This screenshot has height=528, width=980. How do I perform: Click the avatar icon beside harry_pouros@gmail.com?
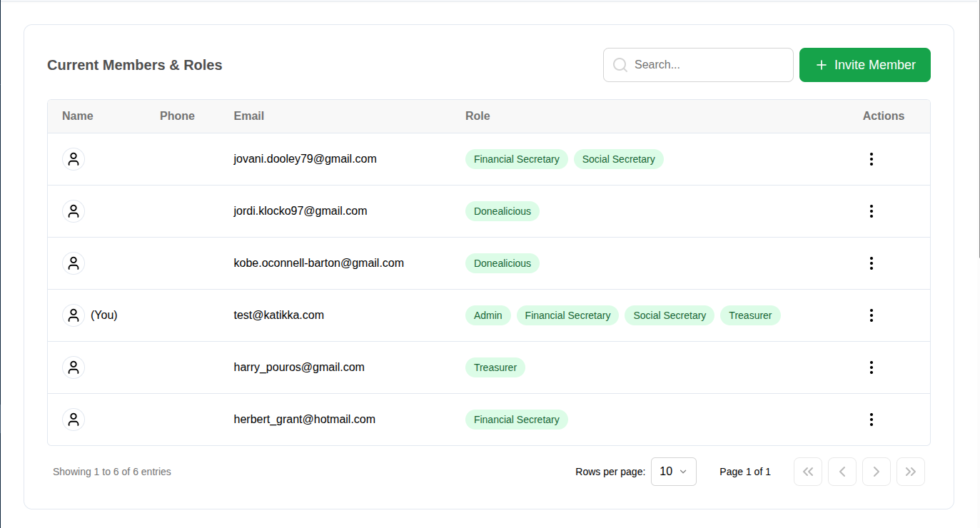[x=74, y=367]
